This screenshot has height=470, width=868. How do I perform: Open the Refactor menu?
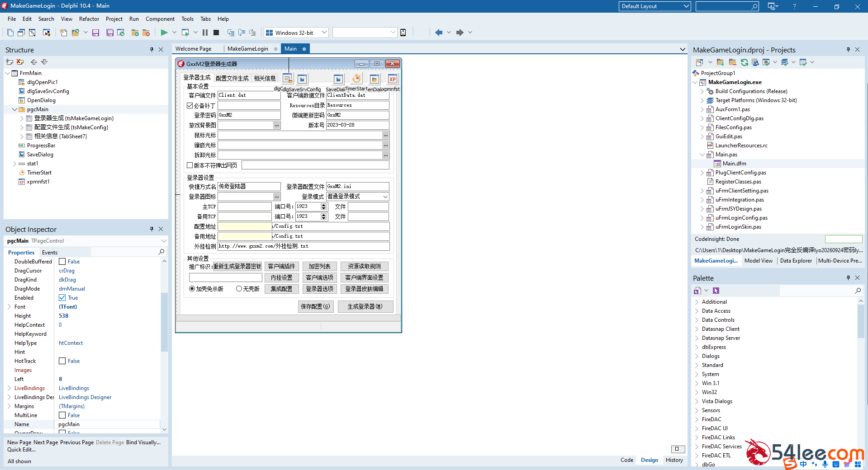click(x=89, y=19)
